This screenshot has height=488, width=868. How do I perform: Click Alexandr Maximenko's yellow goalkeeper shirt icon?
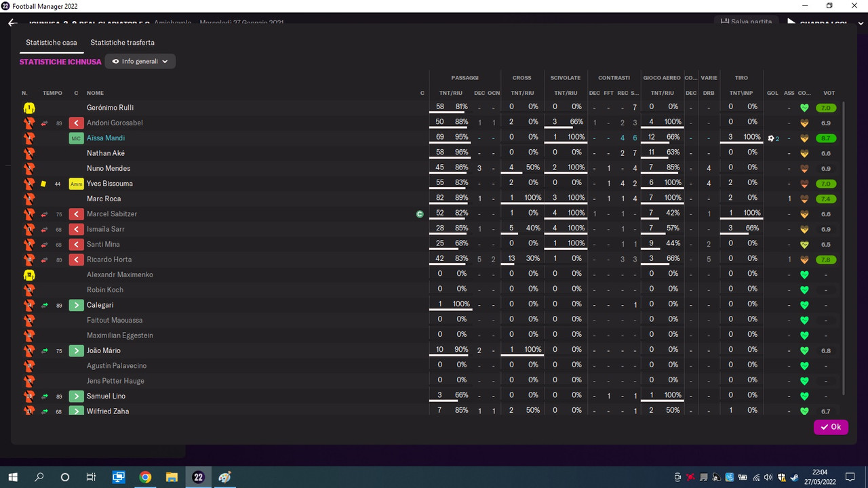[x=29, y=275]
